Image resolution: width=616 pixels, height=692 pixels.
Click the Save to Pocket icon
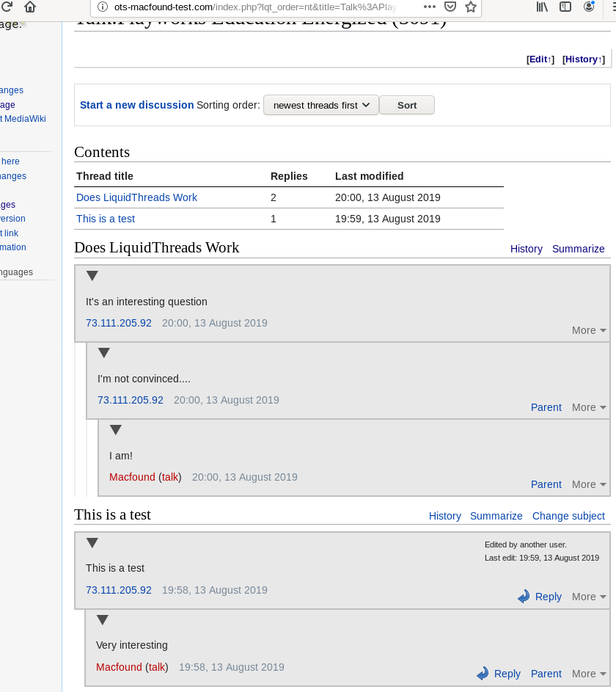click(x=450, y=7)
